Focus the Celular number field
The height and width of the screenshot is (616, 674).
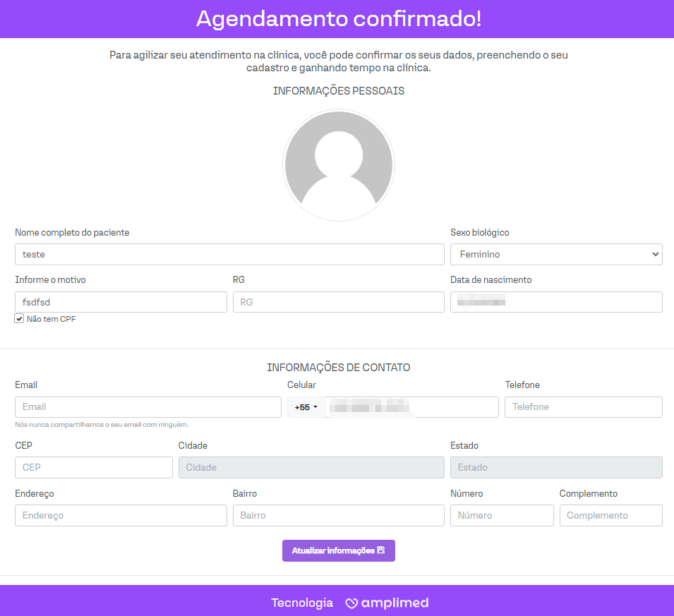click(x=411, y=407)
